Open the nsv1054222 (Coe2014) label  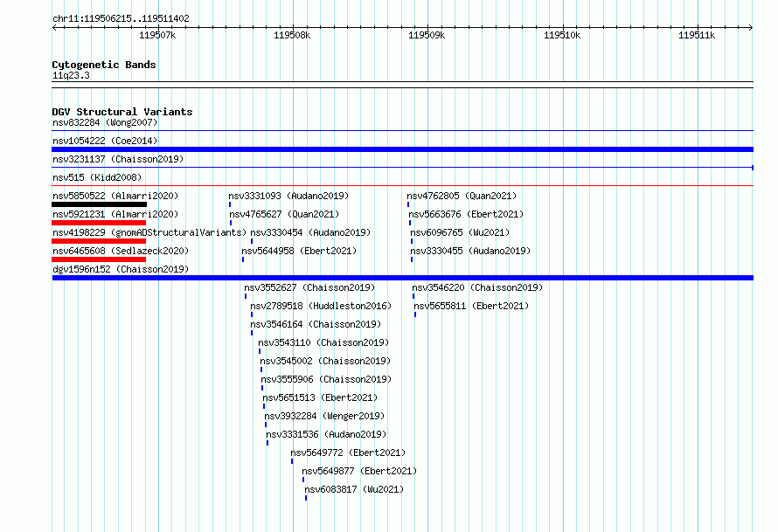(105, 141)
